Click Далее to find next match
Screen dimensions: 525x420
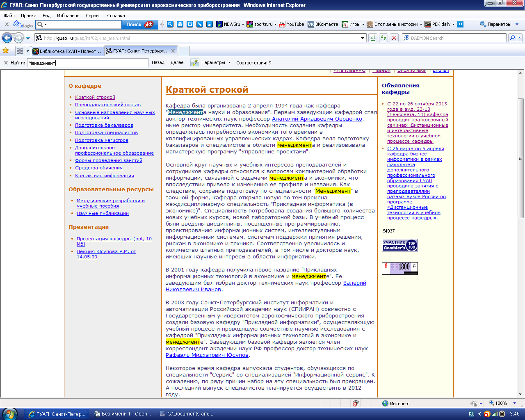pos(177,63)
